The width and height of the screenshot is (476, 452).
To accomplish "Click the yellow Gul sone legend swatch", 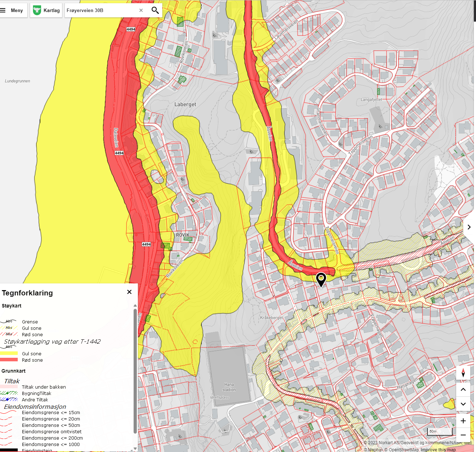I will point(9,354).
